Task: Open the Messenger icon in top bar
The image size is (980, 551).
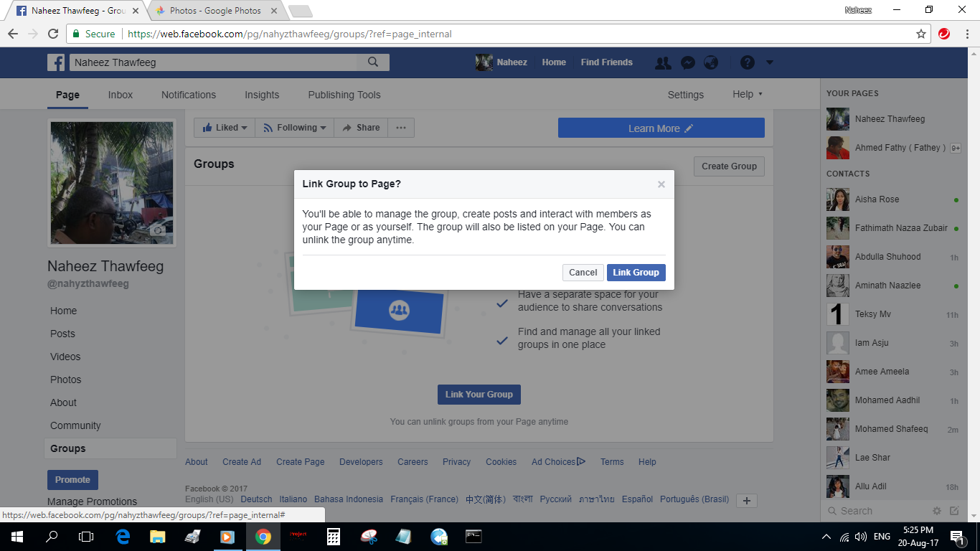Action: click(x=687, y=62)
